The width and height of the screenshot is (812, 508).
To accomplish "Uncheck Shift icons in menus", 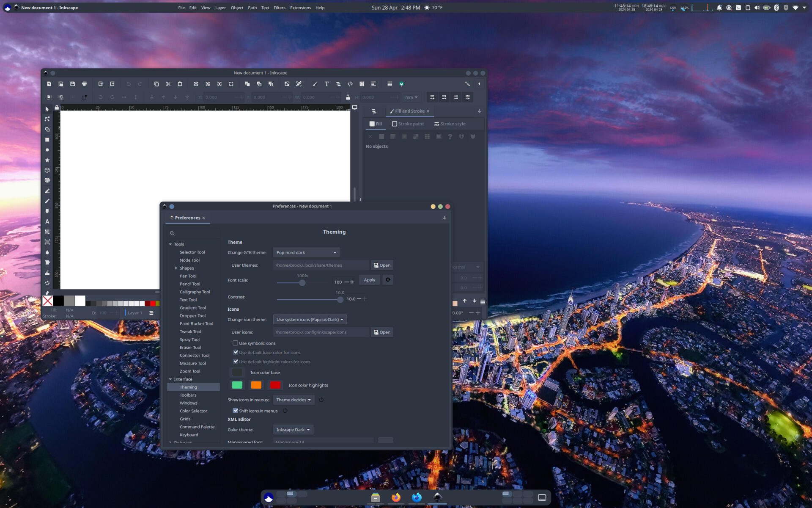I will [235, 411].
